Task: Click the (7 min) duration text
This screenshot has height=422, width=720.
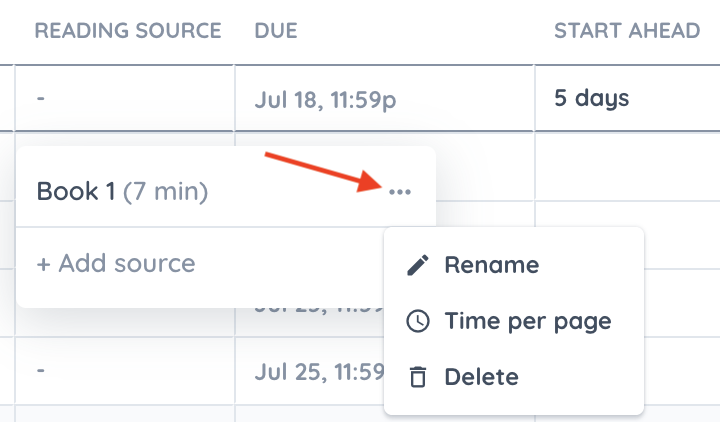Action: [x=165, y=191]
